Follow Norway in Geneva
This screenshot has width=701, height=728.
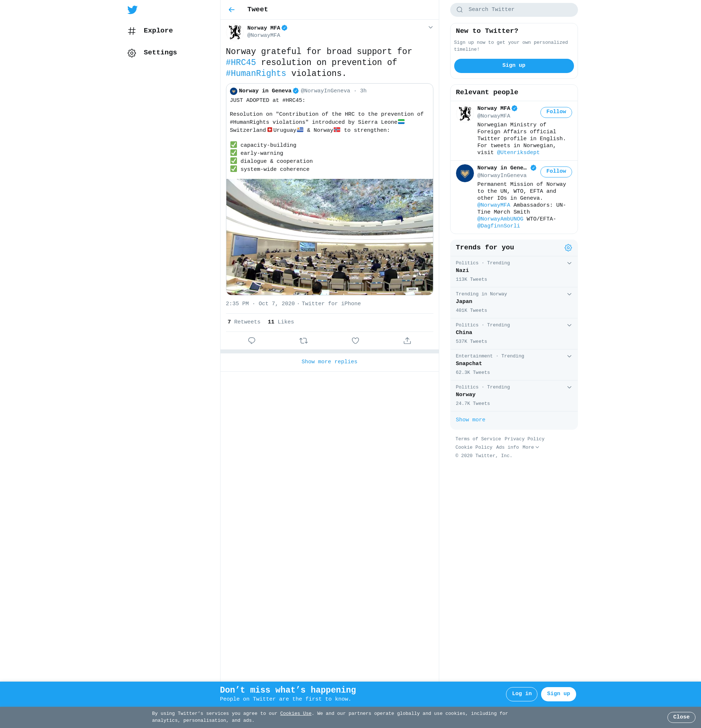556,172
